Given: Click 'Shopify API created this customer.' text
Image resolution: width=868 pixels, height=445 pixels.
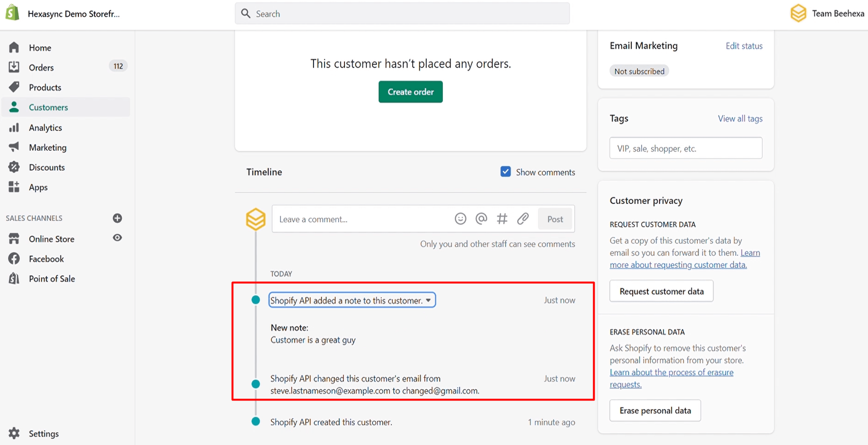Looking at the screenshot, I should (x=331, y=422).
